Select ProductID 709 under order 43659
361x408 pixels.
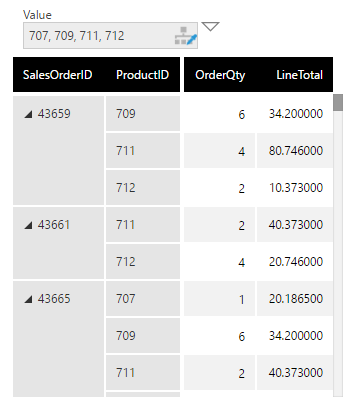[143, 114]
